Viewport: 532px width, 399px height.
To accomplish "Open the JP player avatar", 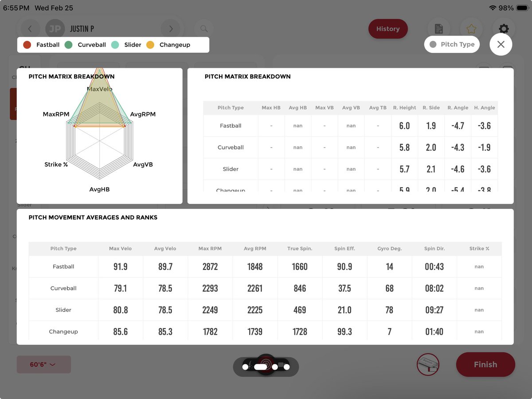I will pos(55,29).
